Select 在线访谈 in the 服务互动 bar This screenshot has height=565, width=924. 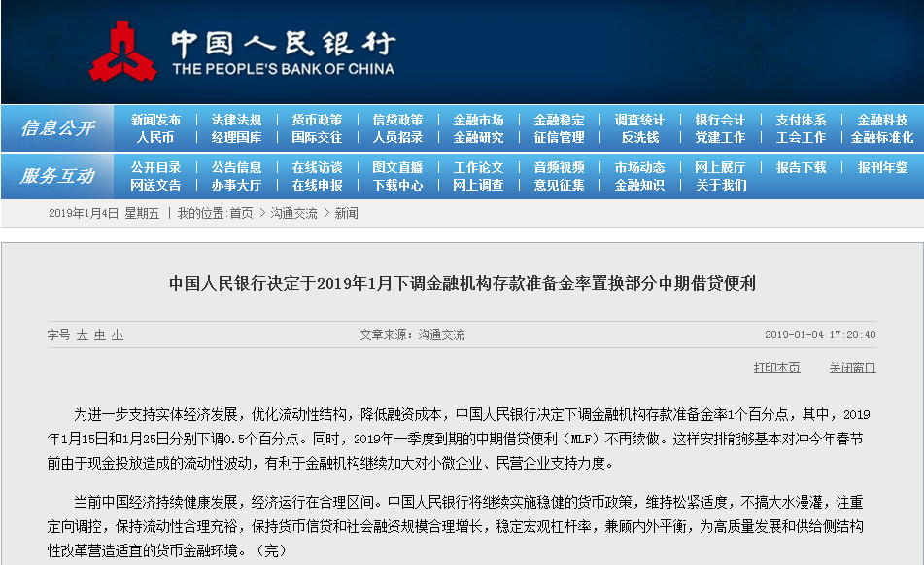pyautogui.click(x=317, y=167)
